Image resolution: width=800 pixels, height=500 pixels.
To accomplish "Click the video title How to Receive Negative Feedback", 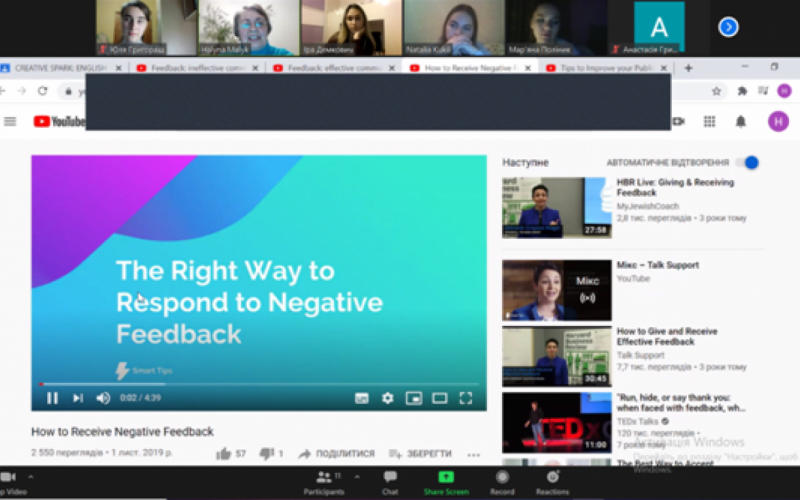I will point(122,432).
